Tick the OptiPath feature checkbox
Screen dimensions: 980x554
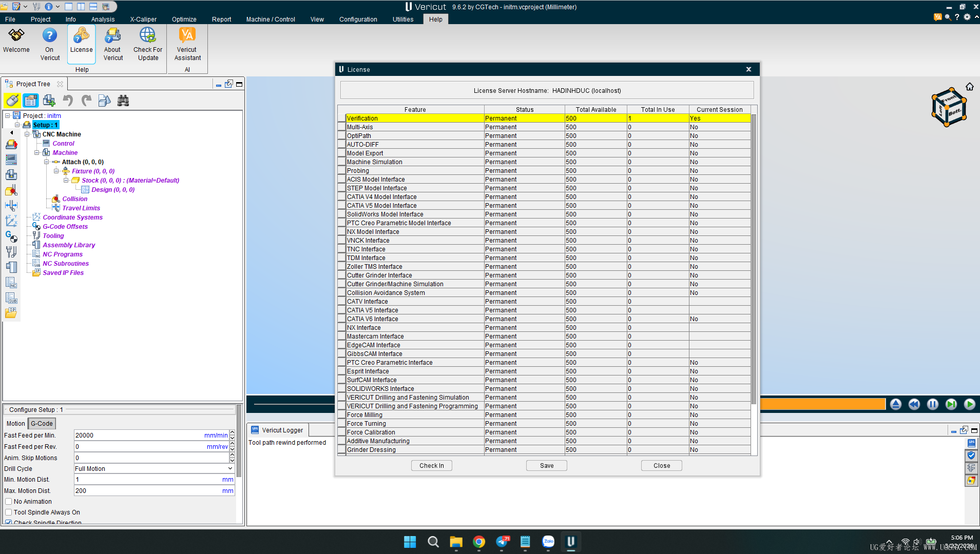342,136
